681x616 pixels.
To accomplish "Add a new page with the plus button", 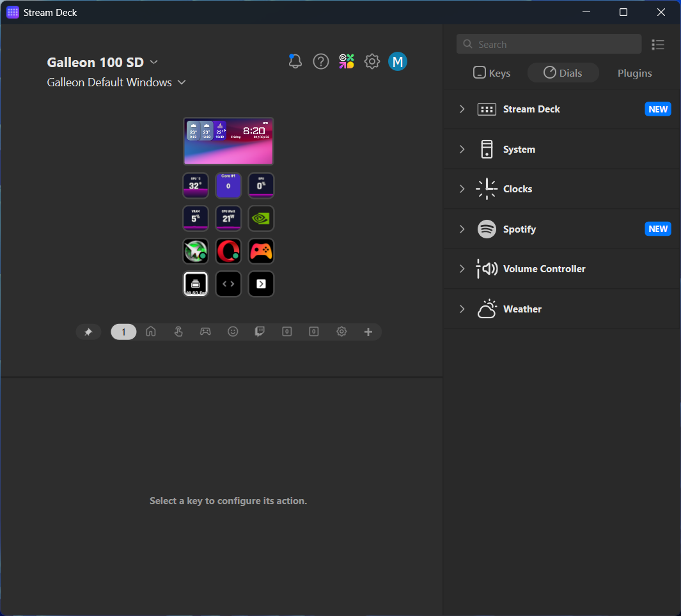I will click(368, 331).
